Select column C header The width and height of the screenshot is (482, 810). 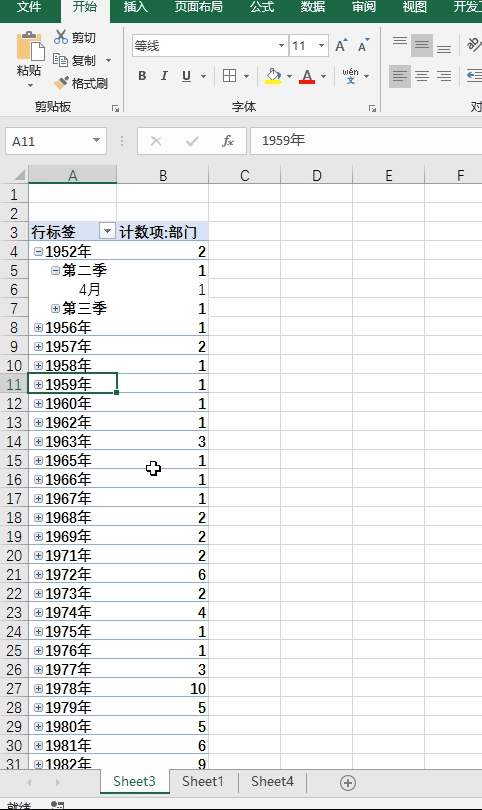tap(245, 175)
